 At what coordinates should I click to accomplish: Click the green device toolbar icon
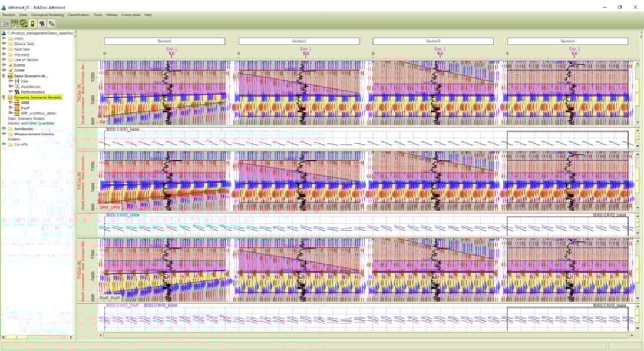(x=32, y=23)
